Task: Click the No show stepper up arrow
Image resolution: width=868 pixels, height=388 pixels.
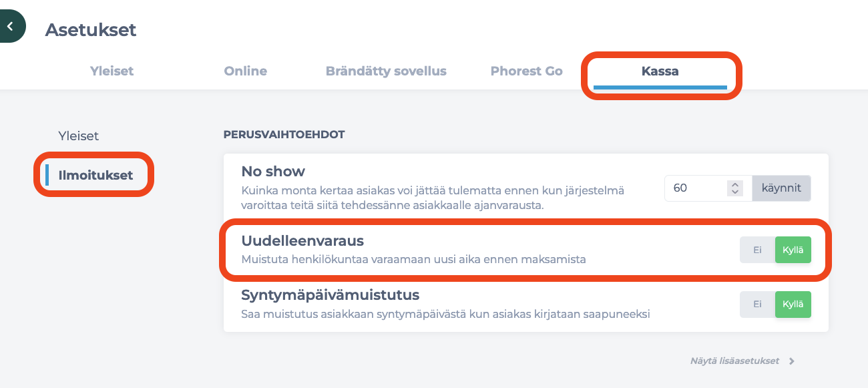Action: coord(734,184)
